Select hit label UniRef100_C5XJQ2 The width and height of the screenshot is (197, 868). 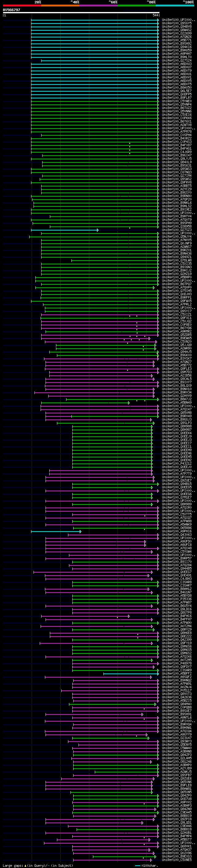pyautogui.click(x=176, y=321)
